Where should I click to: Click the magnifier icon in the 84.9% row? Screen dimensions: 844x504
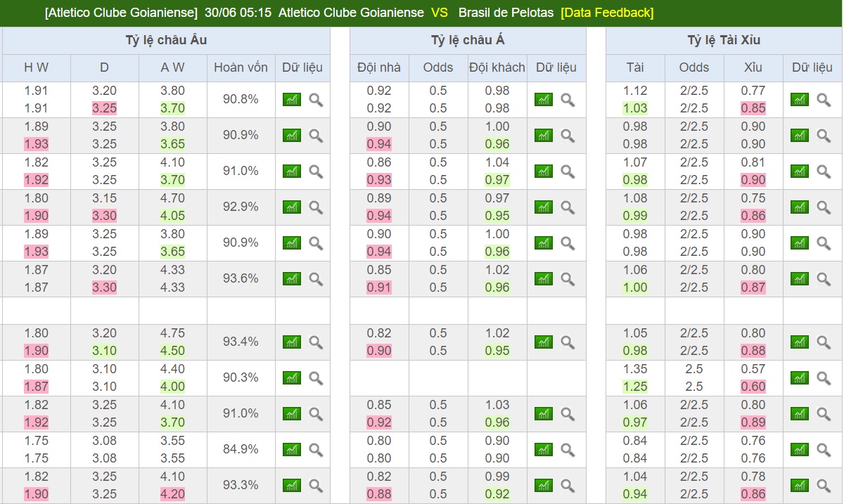click(316, 450)
